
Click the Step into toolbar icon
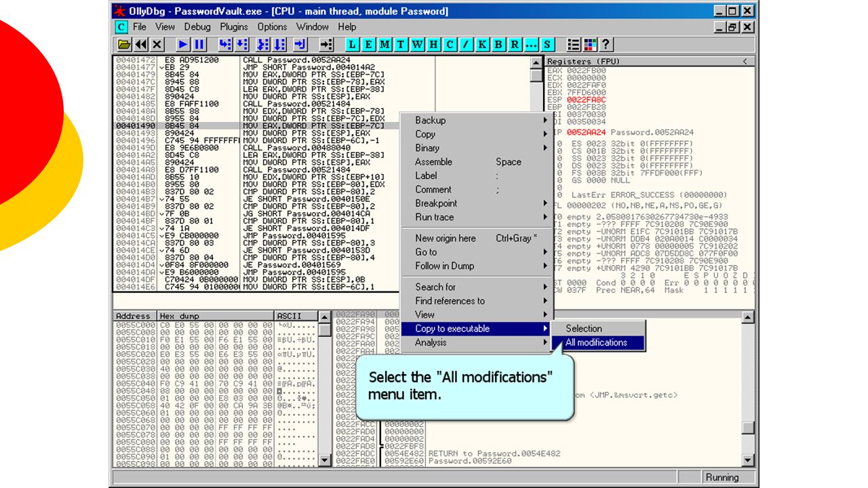point(225,45)
